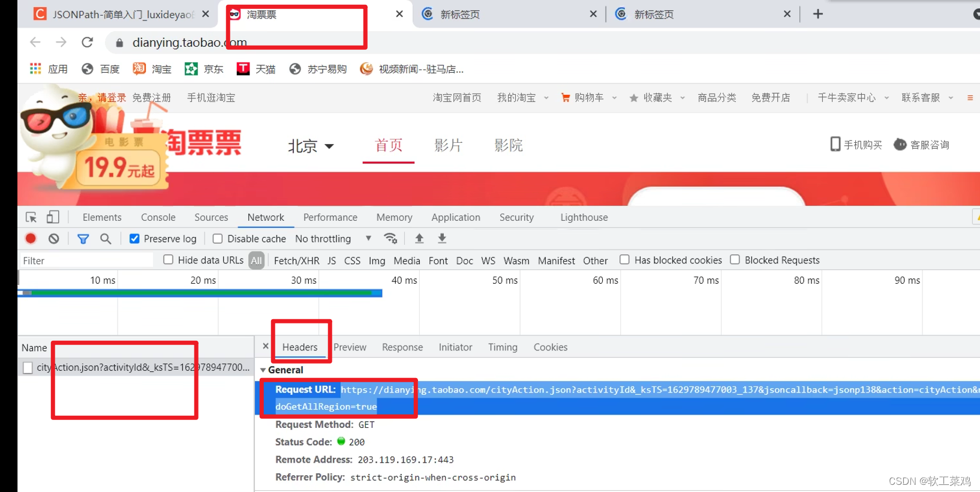
Task: Select the All filter type
Action: pos(257,260)
